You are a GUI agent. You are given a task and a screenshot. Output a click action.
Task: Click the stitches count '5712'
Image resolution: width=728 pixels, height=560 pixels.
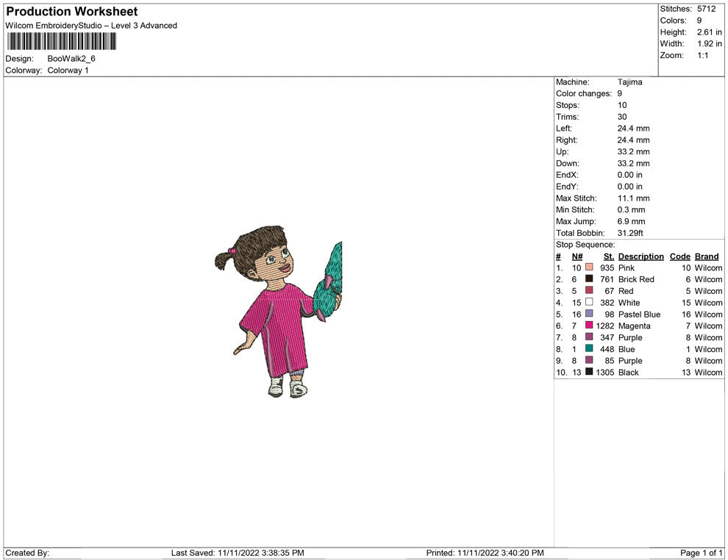click(x=706, y=9)
